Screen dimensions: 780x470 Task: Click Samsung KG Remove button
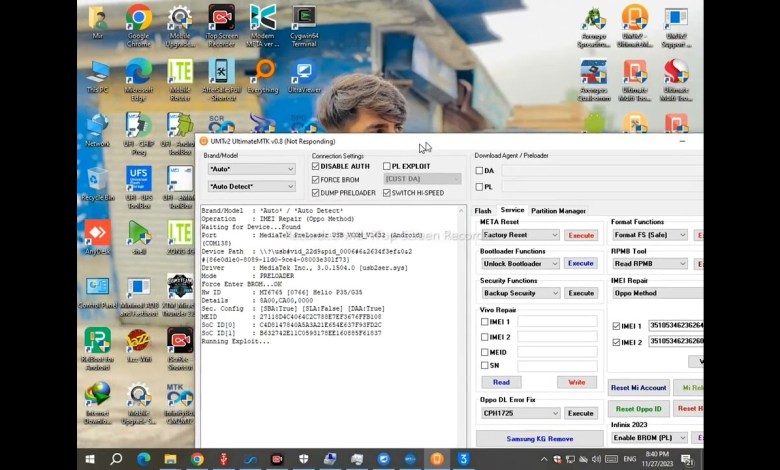(x=540, y=439)
